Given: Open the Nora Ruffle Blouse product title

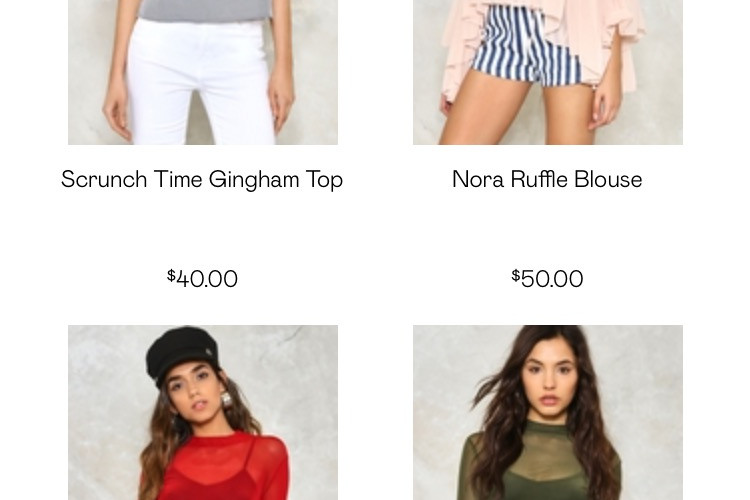Looking at the screenshot, I should 547,179.
